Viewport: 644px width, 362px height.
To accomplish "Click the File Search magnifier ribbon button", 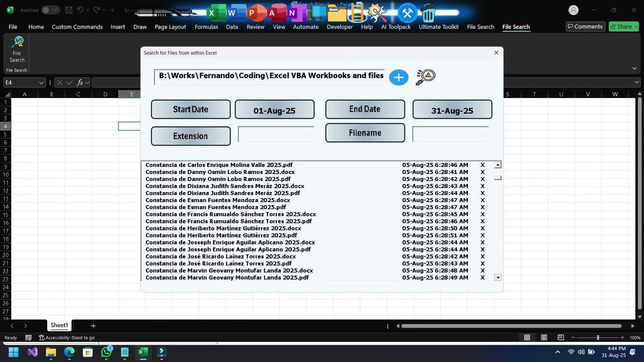I will pos(17,49).
